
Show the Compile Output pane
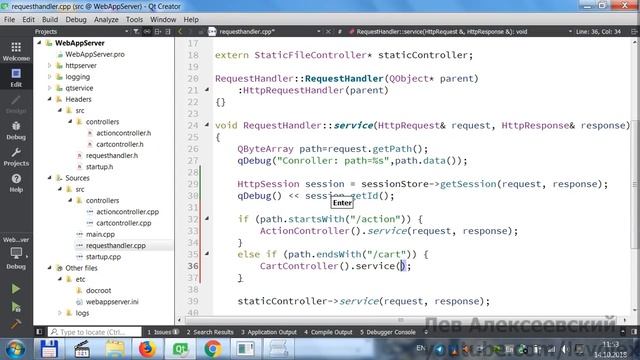328,332
